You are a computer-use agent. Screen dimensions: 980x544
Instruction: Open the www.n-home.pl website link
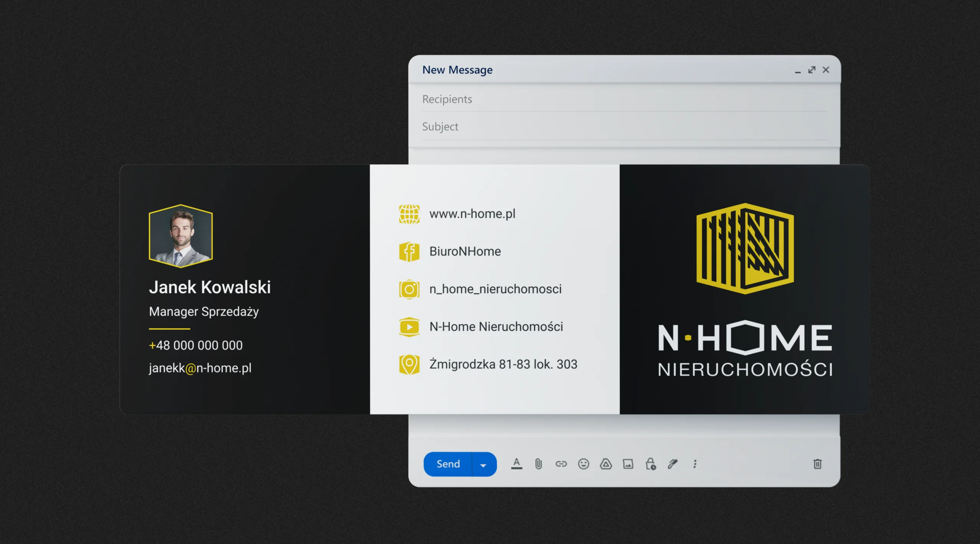pyautogui.click(x=472, y=214)
